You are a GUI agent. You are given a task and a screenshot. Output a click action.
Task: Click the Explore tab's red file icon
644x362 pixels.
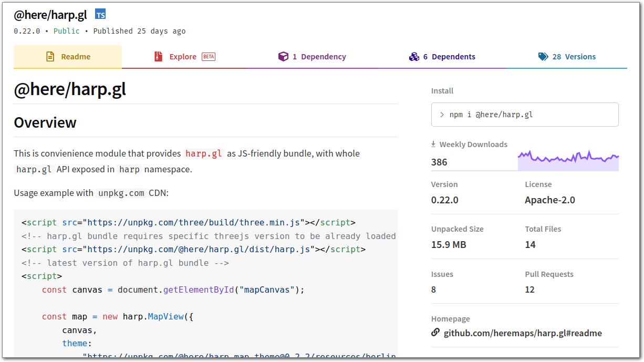(x=159, y=57)
